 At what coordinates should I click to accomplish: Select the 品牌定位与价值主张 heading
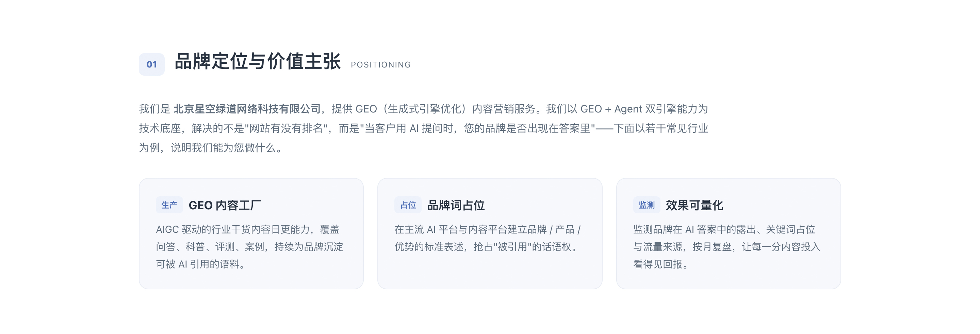click(x=258, y=61)
